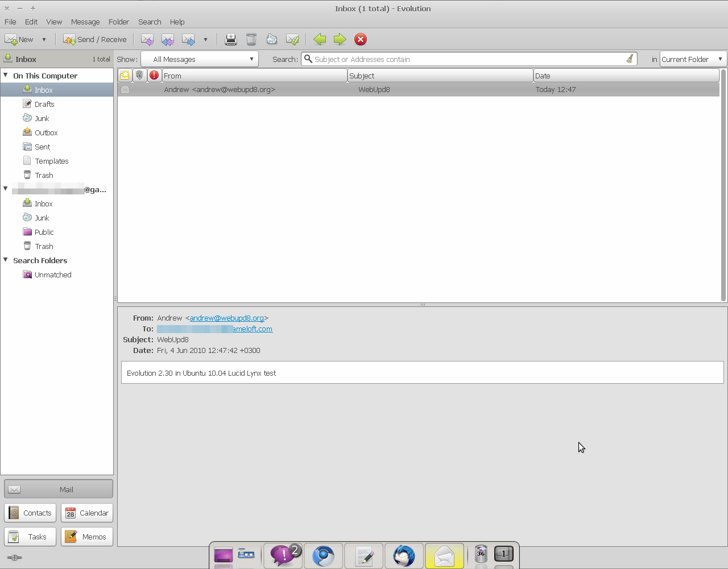Go to next message green arrow

[x=340, y=39]
